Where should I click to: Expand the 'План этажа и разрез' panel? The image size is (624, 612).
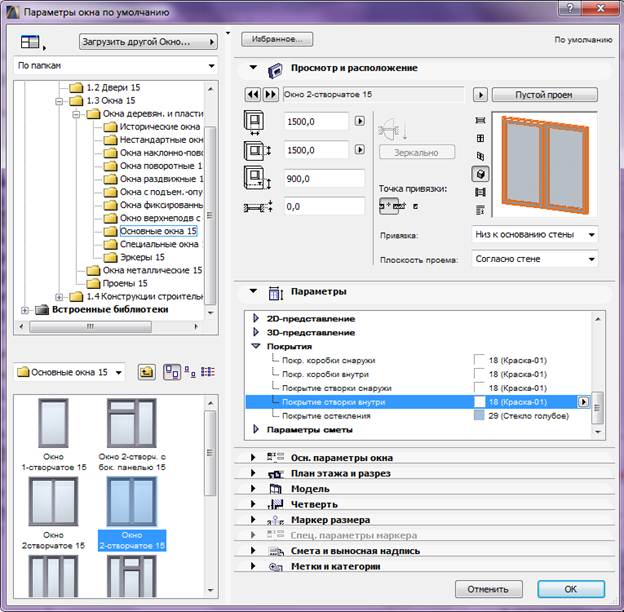253,473
